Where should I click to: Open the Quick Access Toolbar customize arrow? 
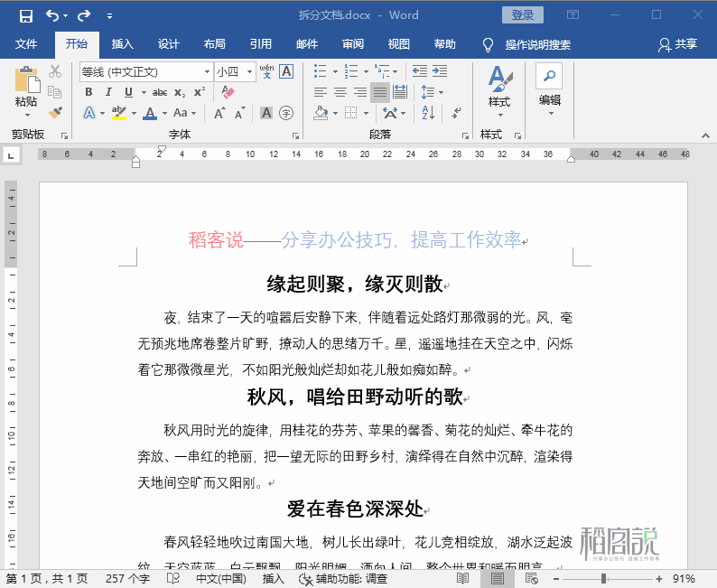click(x=110, y=16)
